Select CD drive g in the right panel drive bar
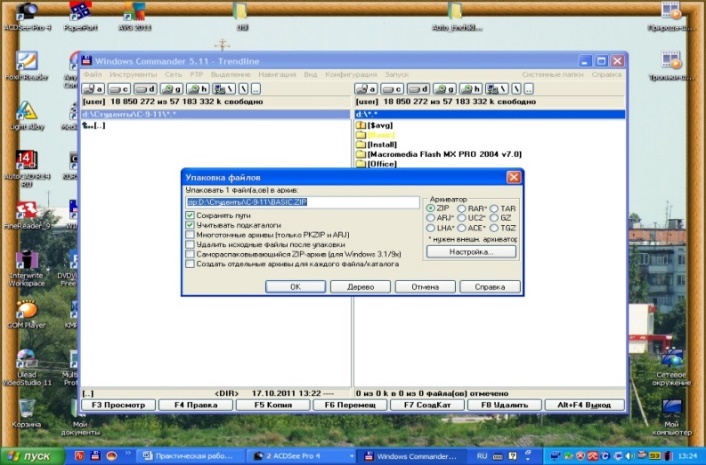706x465 pixels. 444,89
